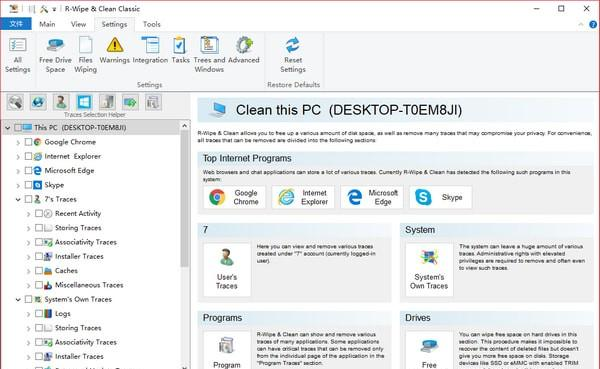
Task: Click the Windows logo helper icon
Action: click(84, 102)
